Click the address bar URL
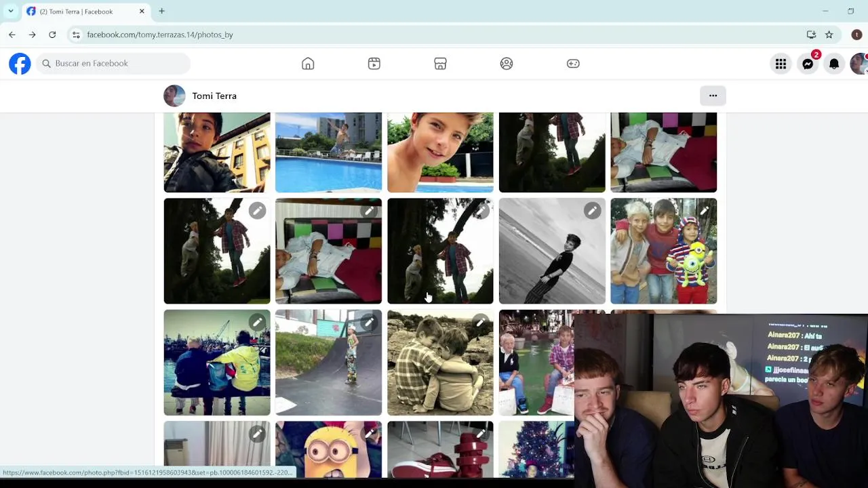868x488 pixels. tap(160, 35)
